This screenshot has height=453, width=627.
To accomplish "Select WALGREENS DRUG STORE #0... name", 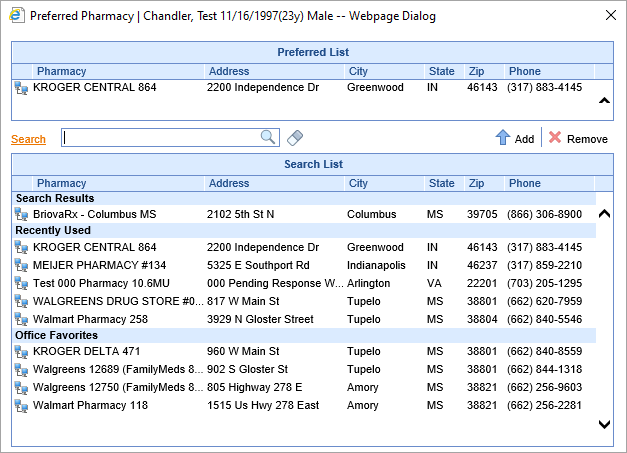I will [118, 301].
